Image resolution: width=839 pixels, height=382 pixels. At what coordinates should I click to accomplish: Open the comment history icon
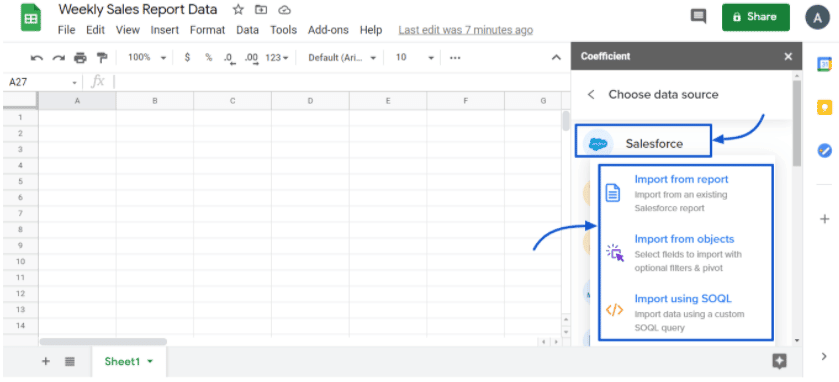coord(698,17)
